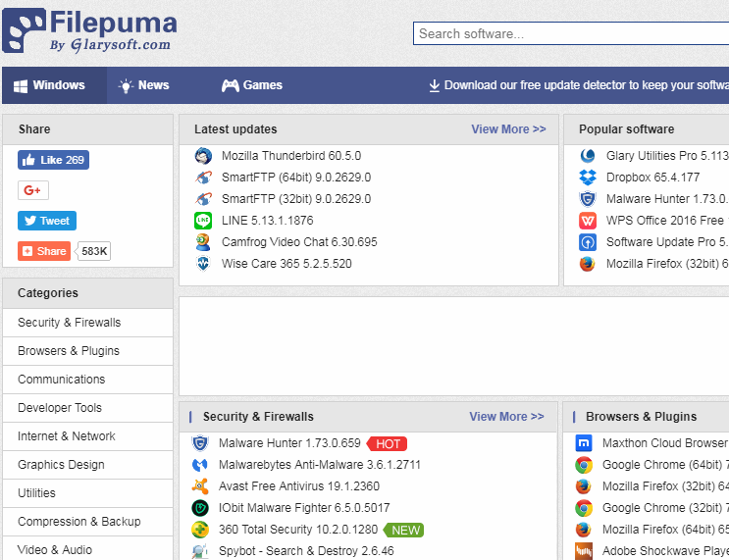Click the Camfrog Video Chat icon

tap(203, 242)
